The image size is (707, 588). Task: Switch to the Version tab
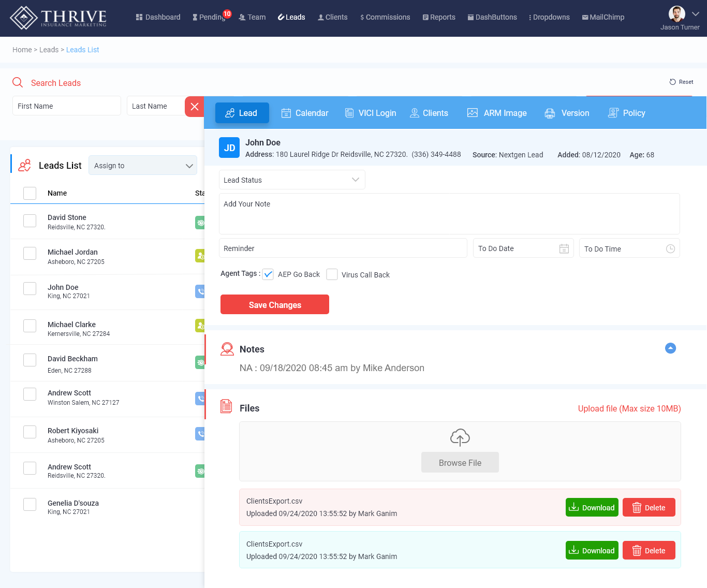click(x=567, y=113)
